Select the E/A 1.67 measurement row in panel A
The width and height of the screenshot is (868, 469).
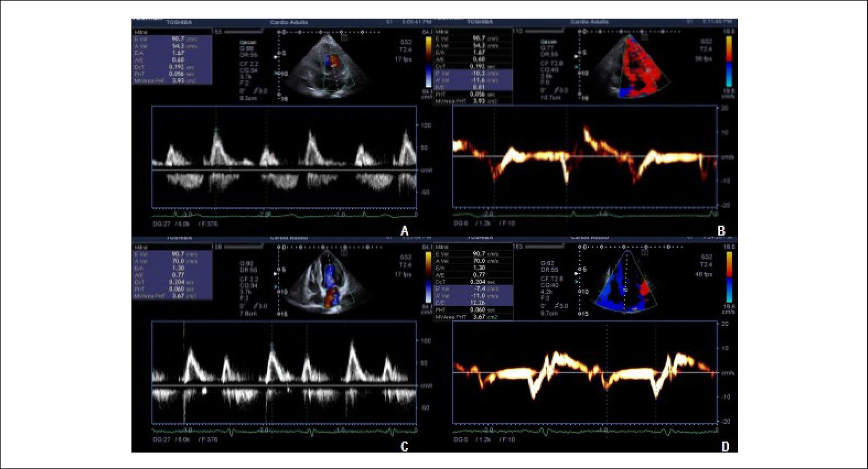[173, 53]
